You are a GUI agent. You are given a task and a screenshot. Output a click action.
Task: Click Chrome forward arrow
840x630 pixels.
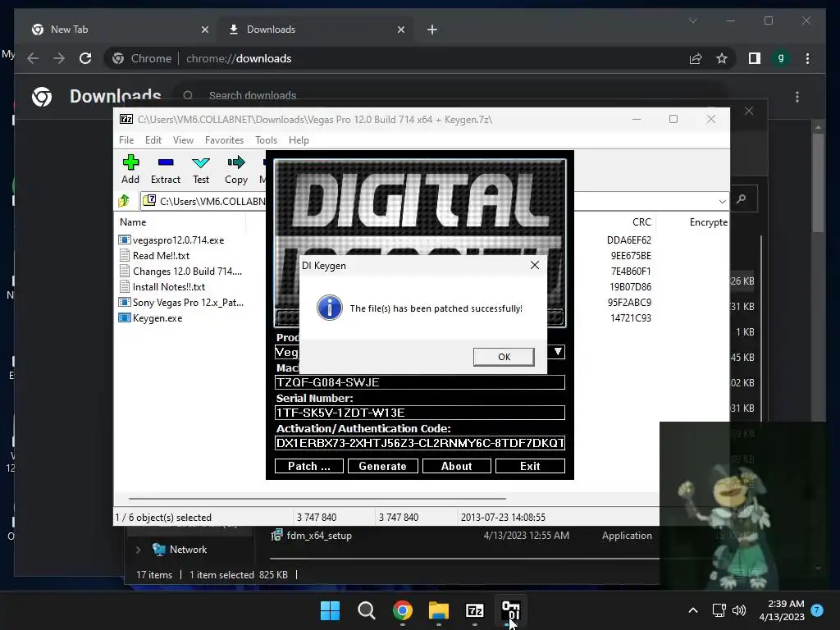pyautogui.click(x=59, y=58)
